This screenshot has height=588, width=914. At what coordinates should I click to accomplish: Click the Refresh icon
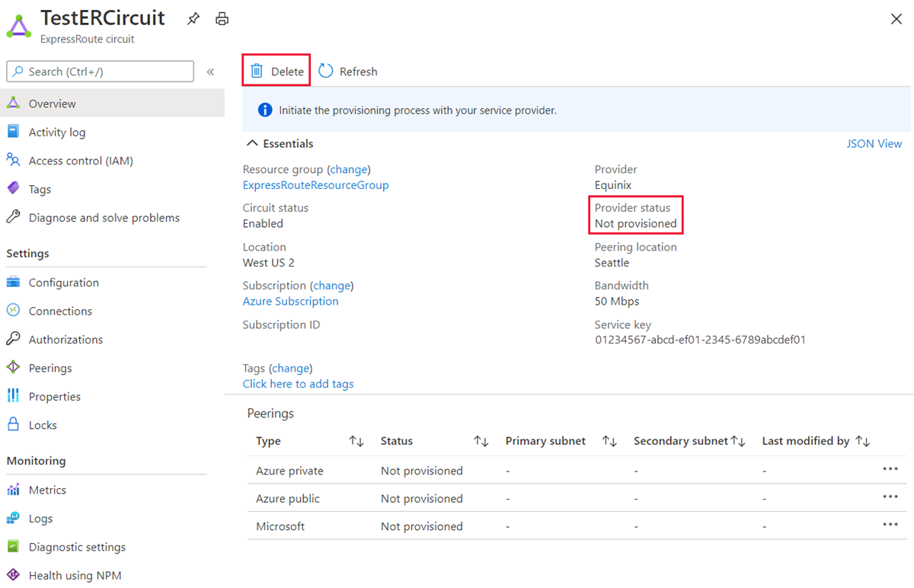point(325,70)
